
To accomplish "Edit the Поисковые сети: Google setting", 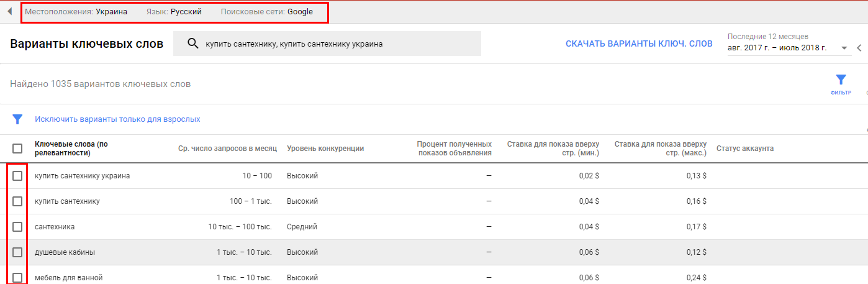I will 267,12.
